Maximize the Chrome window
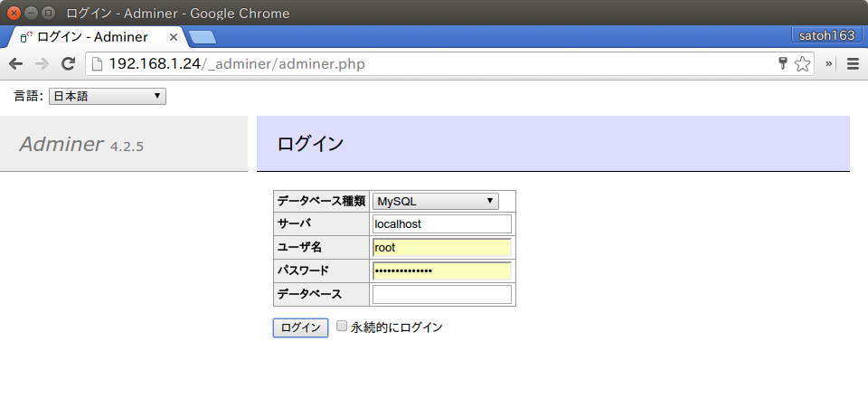 click(x=49, y=12)
